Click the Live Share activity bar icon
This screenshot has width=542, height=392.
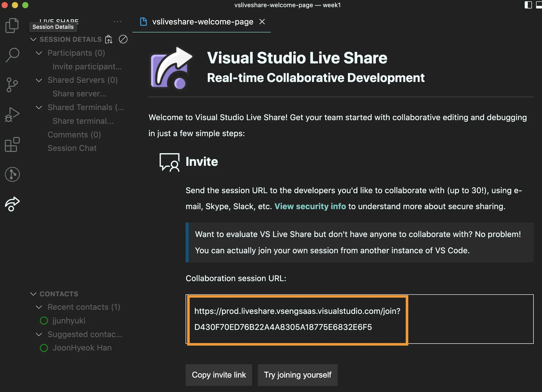pos(12,204)
